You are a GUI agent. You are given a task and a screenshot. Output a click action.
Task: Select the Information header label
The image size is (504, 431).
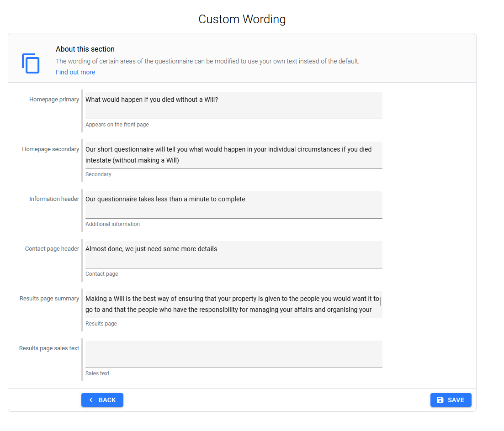[54, 199]
